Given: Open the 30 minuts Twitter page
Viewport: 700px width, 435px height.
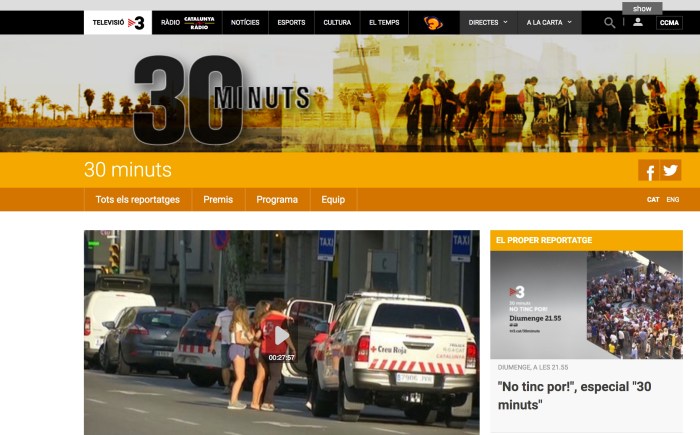Looking at the screenshot, I should pos(671,171).
